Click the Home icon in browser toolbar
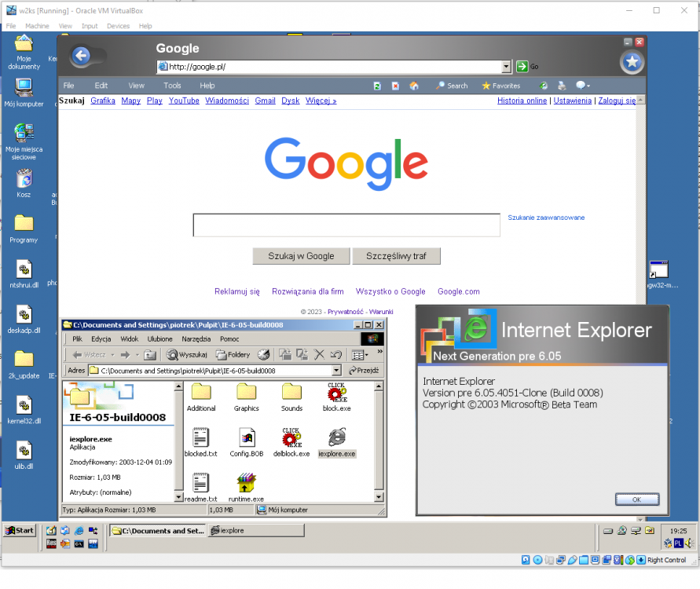 (414, 86)
